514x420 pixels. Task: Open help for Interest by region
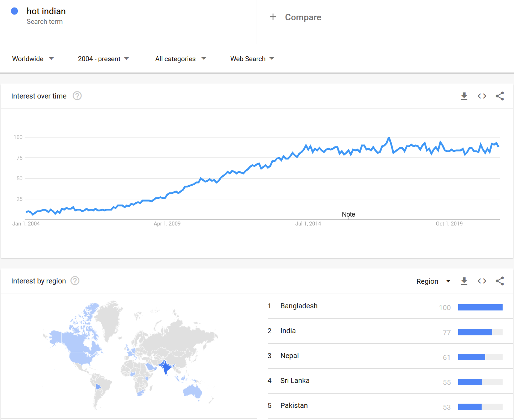[75, 281]
